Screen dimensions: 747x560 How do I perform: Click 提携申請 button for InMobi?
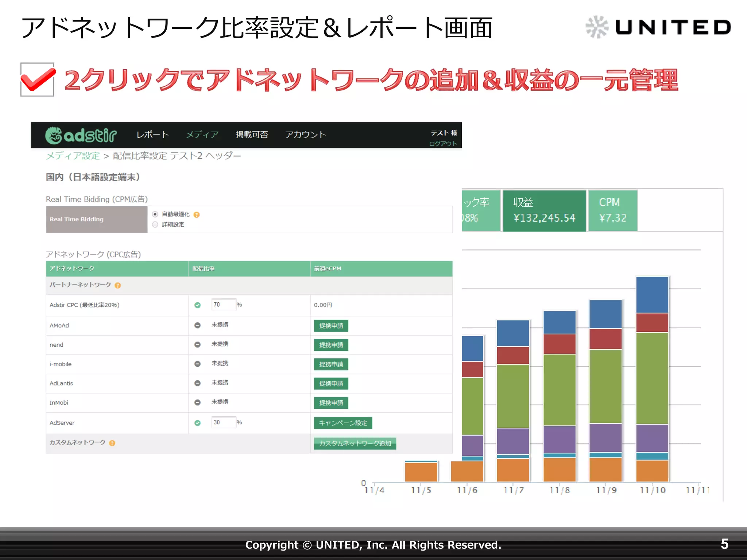coord(331,403)
